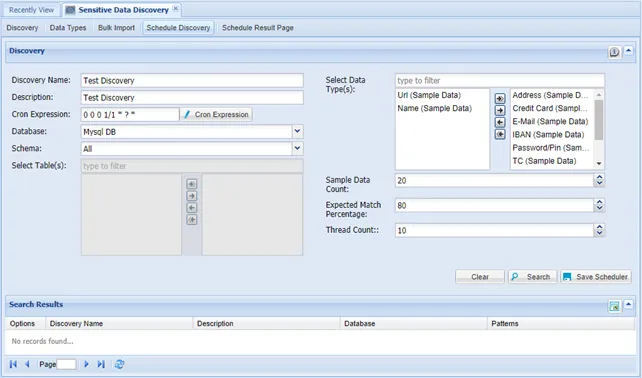Viewport: 642px width, 378px height.
Task: Decrease Expected Match Percentage with down arrow
Action: tap(599, 208)
